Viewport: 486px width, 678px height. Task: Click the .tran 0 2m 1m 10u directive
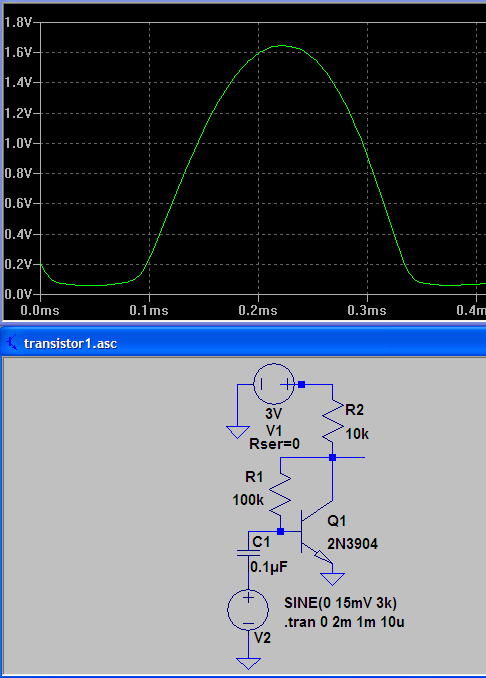[x=344, y=622]
